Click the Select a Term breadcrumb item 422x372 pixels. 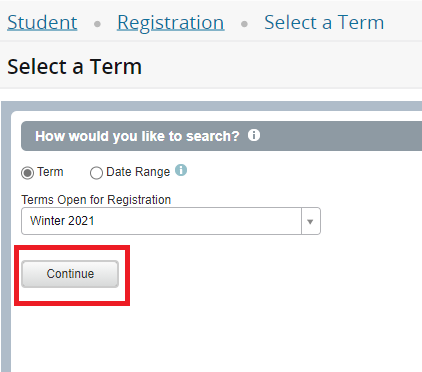pos(324,22)
